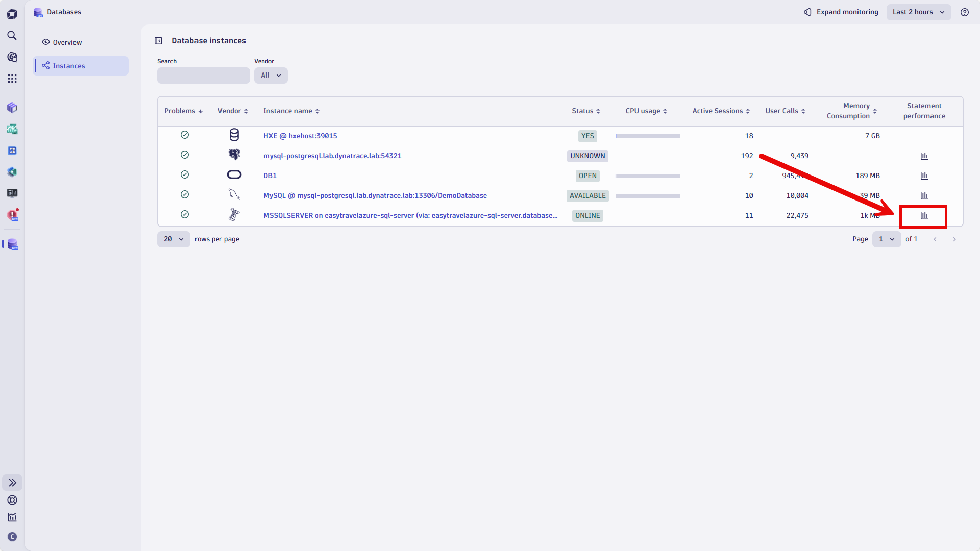Open the DB1 instance link

[269, 175]
